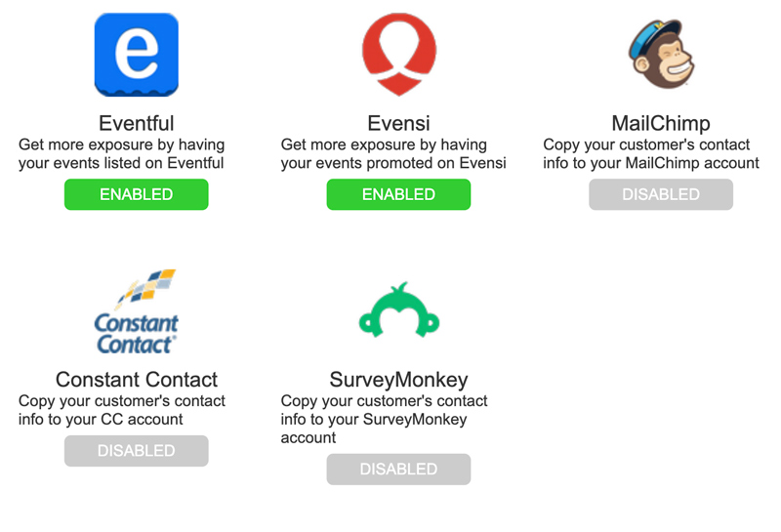Enable the Constant Contact integration
This screenshot has width=781, height=532.
pos(137,451)
